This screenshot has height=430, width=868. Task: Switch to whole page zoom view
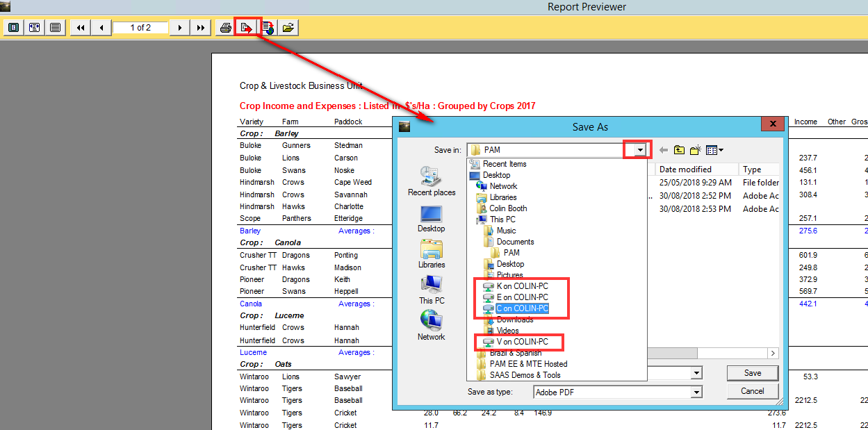tap(13, 28)
